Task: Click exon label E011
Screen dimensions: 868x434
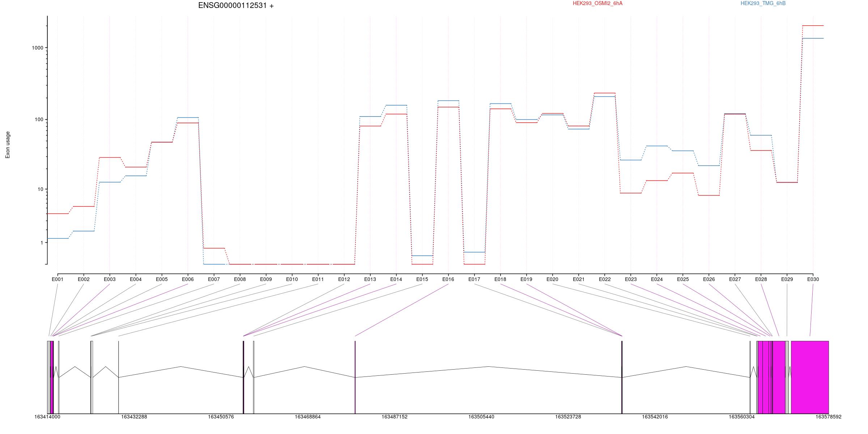Action: click(318, 279)
